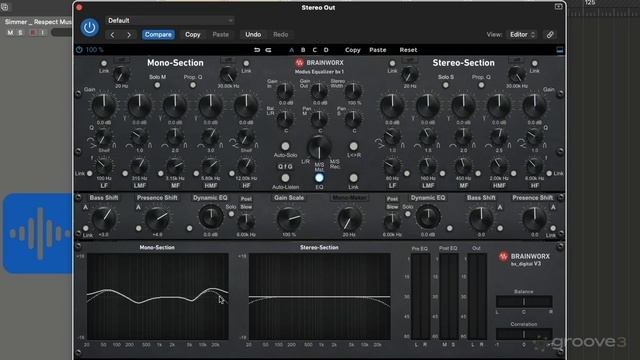Click Reset in the Brainworx toolbar

coord(408,50)
